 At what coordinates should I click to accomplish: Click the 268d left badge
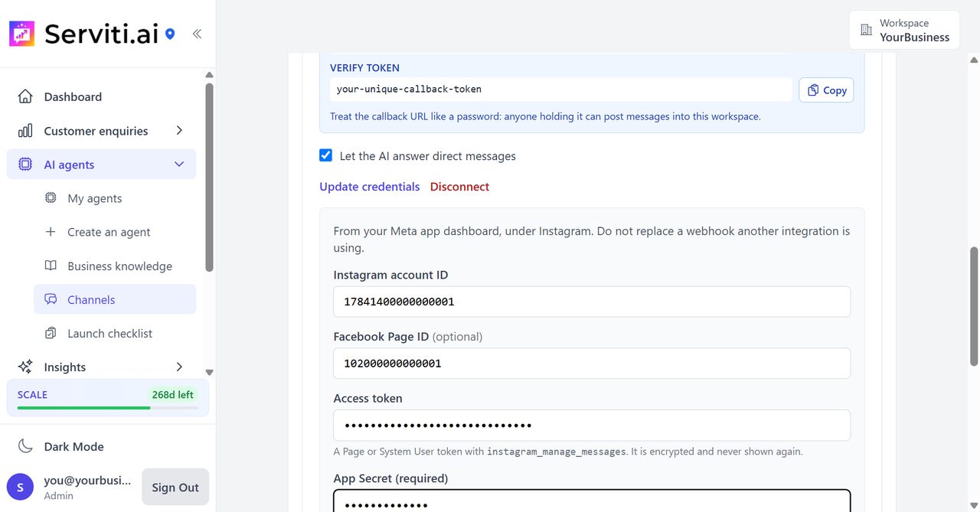pos(173,395)
